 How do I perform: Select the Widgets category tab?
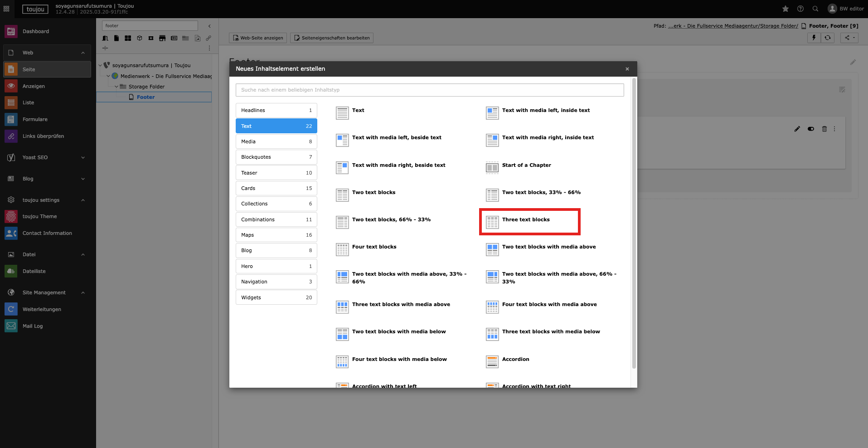pyautogui.click(x=276, y=297)
